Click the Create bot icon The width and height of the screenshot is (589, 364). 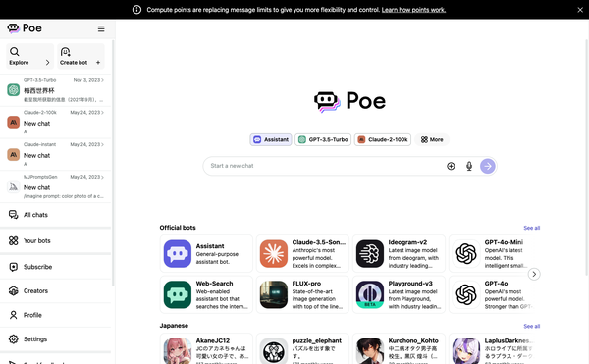[x=66, y=51]
